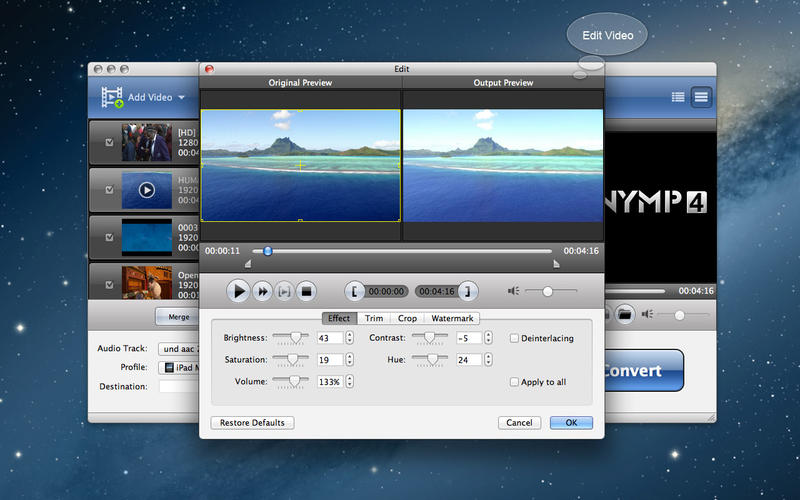Image resolution: width=800 pixels, height=500 pixels.
Task: Set trim start with left bracket icon
Action: tap(353, 291)
